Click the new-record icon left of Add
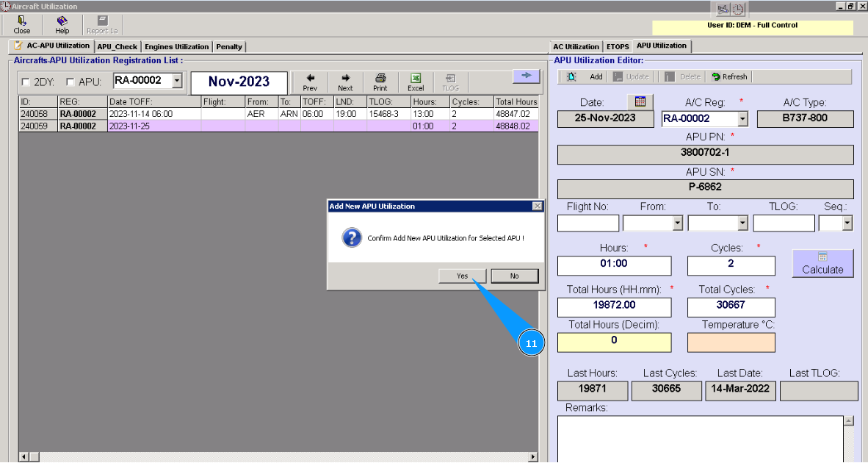Image resolution: width=868 pixels, height=463 pixels. 571,77
